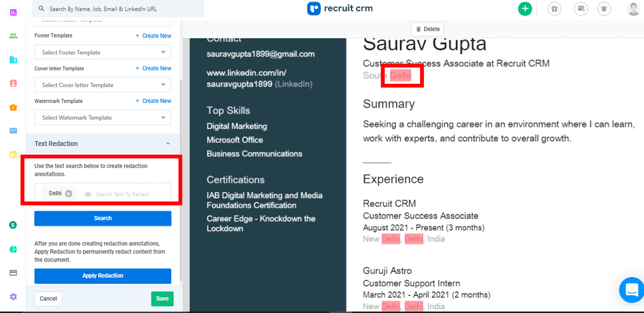Image resolution: width=644 pixels, height=313 pixels.
Task: Open the Settings gear icon in sidebar
Action: click(x=13, y=297)
